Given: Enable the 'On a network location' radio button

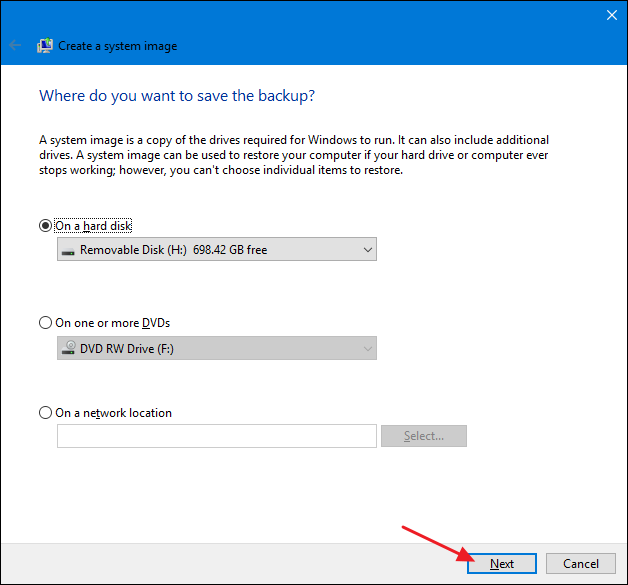Looking at the screenshot, I should [45, 413].
